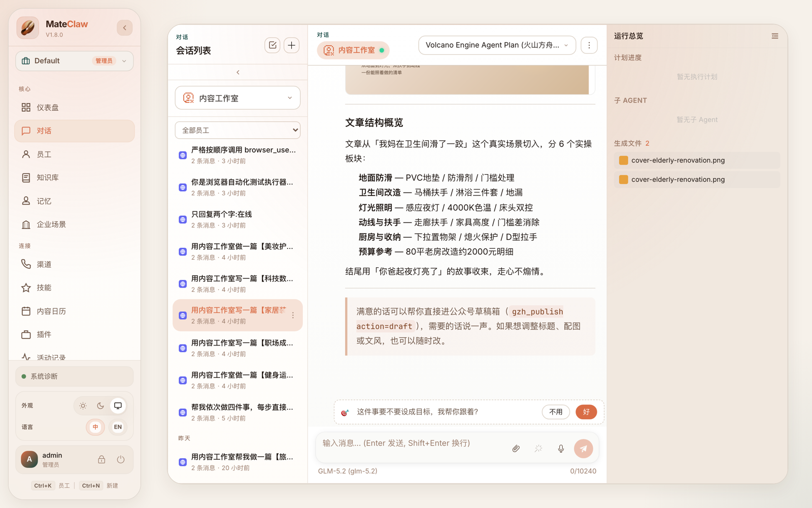Click the admin avatar
The image size is (812, 508).
click(29, 459)
